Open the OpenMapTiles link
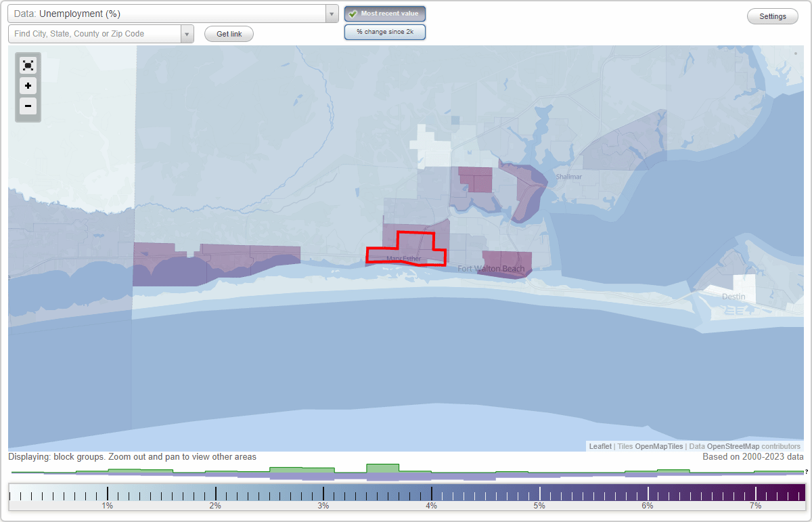Screen dimensions: 812x522 pos(659,446)
